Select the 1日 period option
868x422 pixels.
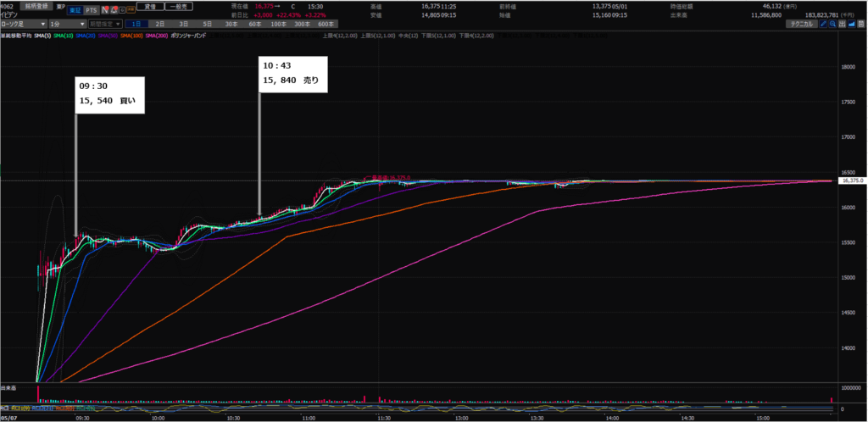point(136,24)
